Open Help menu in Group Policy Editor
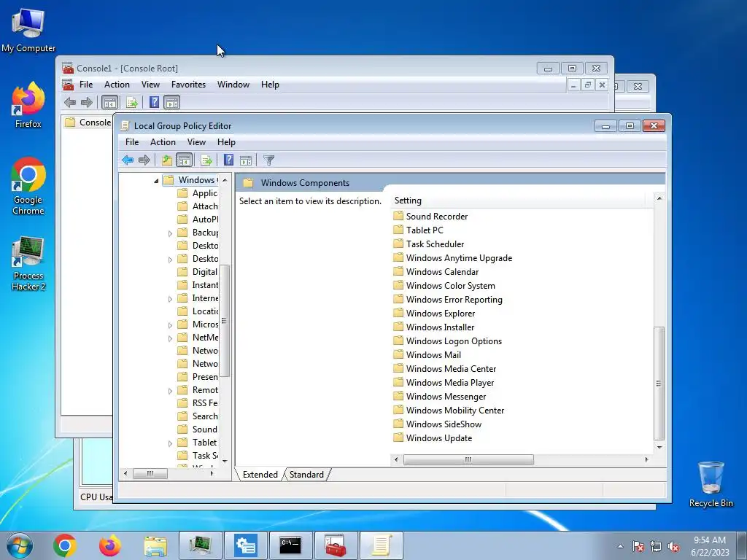The image size is (747, 560). click(226, 142)
